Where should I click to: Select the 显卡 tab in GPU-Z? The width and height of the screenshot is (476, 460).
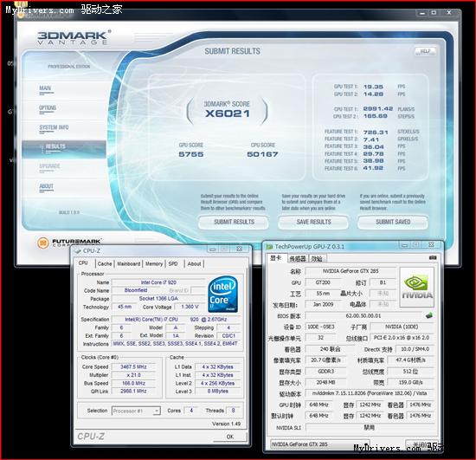pyautogui.click(x=275, y=258)
